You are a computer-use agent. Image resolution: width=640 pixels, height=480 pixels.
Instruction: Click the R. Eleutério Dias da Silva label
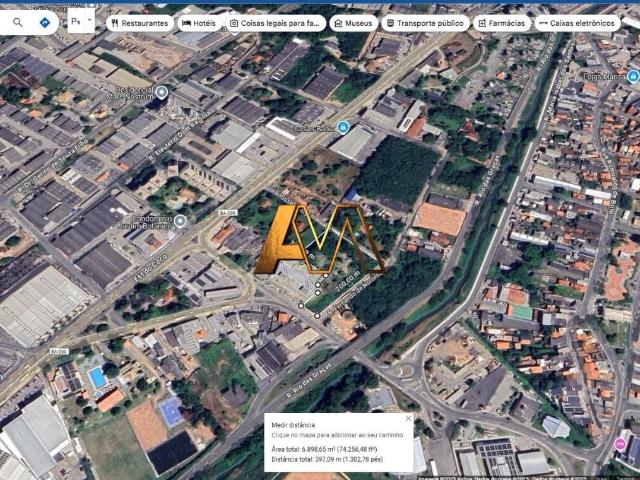point(180,133)
